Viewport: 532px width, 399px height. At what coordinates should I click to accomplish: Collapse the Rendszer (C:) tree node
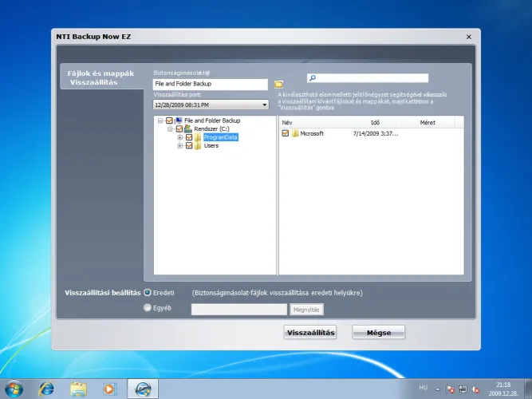(171, 128)
